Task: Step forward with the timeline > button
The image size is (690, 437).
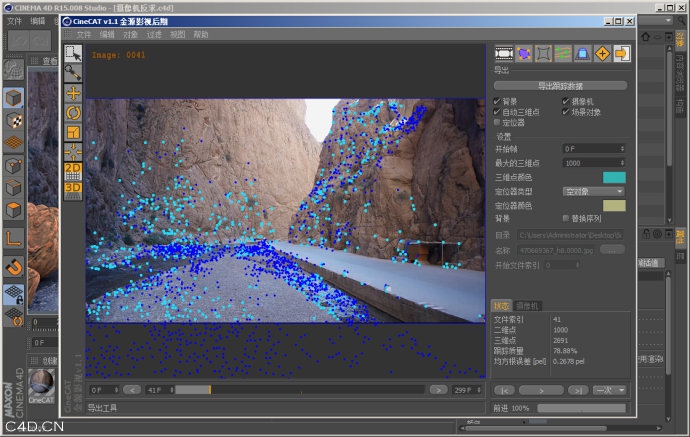Action: 438,390
